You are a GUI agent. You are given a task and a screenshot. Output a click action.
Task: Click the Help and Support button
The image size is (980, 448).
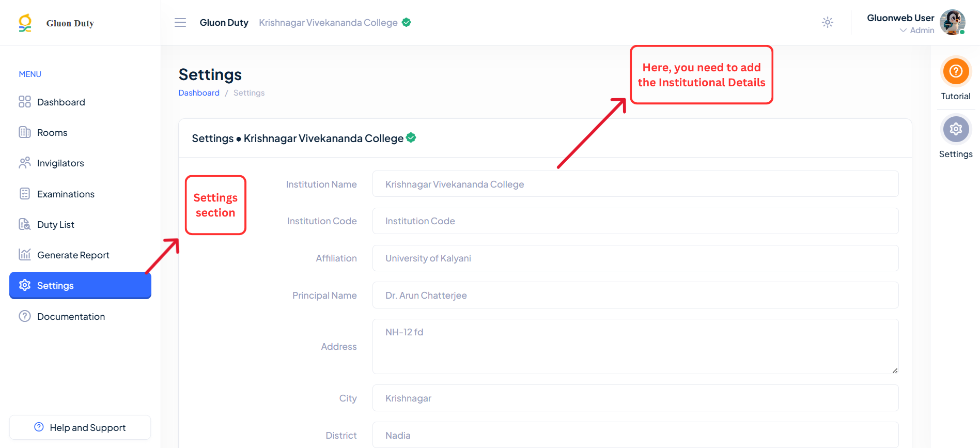tap(80, 427)
